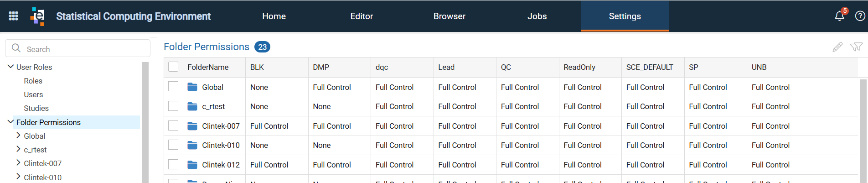
Task: Open the help question mark icon
Action: pyautogui.click(x=860, y=16)
